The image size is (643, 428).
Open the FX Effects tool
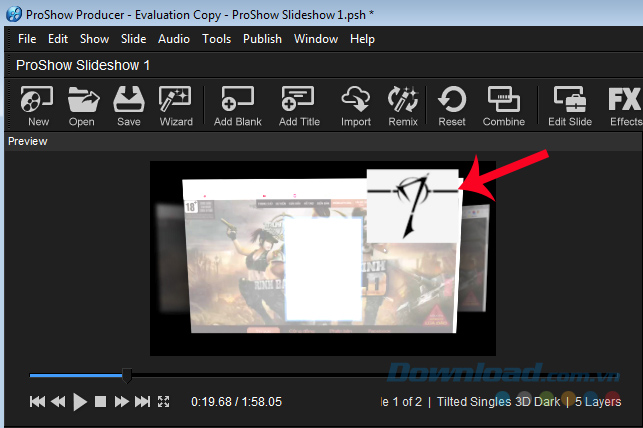625,104
